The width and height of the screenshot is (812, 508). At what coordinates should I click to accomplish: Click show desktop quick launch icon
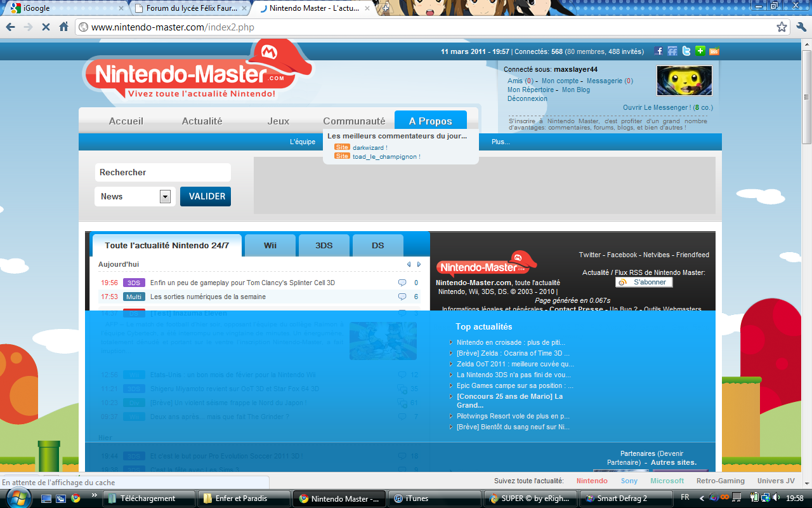(46, 498)
